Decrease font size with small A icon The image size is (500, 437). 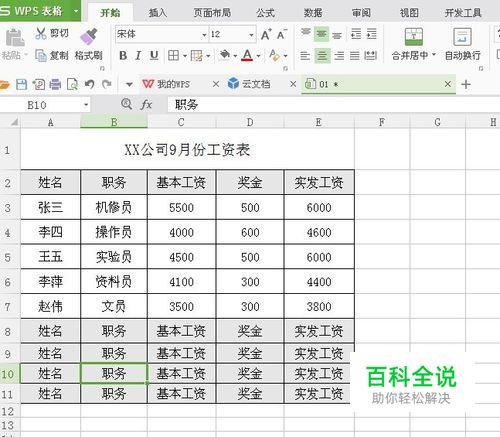pos(282,34)
